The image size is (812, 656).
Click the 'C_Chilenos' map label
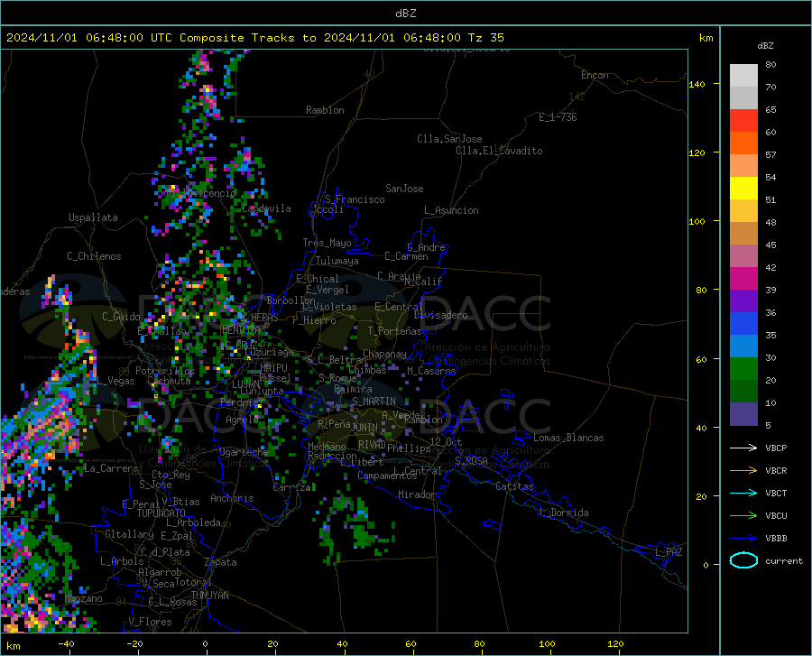pyautogui.click(x=94, y=256)
